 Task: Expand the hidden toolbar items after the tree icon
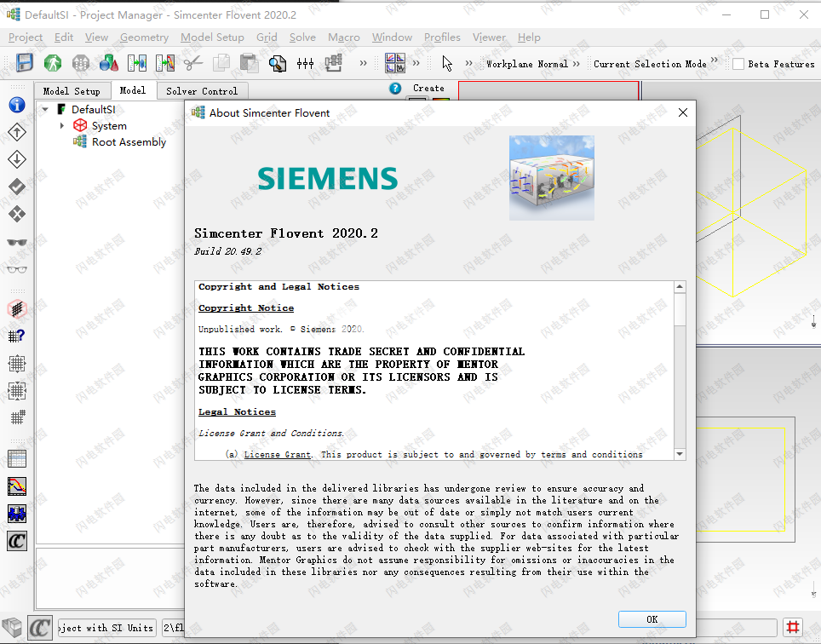click(363, 63)
